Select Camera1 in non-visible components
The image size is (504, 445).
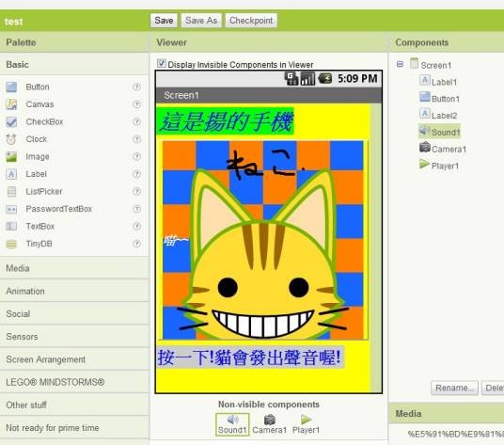(269, 424)
